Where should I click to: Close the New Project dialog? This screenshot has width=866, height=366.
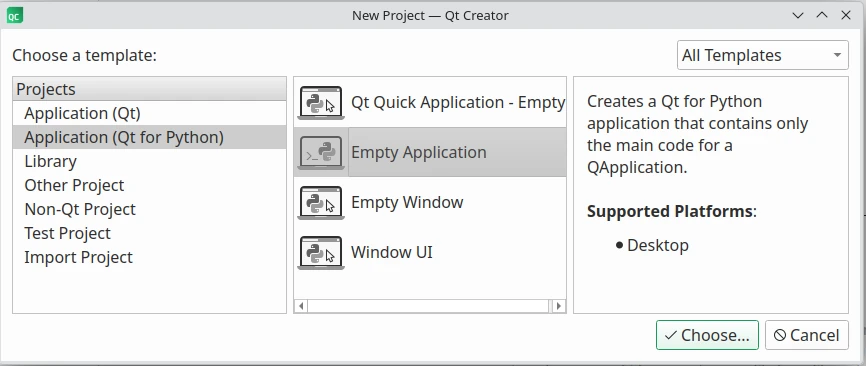pos(846,15)
